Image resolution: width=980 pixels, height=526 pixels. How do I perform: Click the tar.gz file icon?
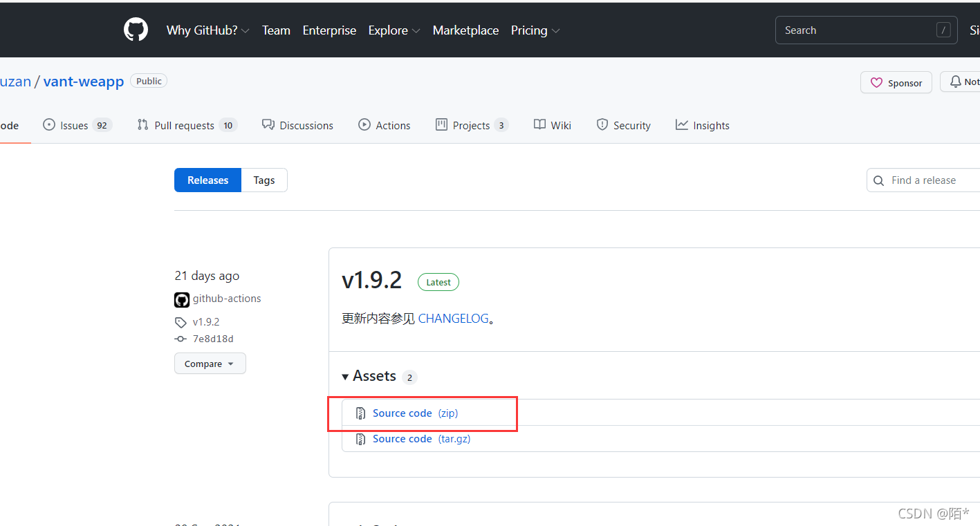[360, 439]
